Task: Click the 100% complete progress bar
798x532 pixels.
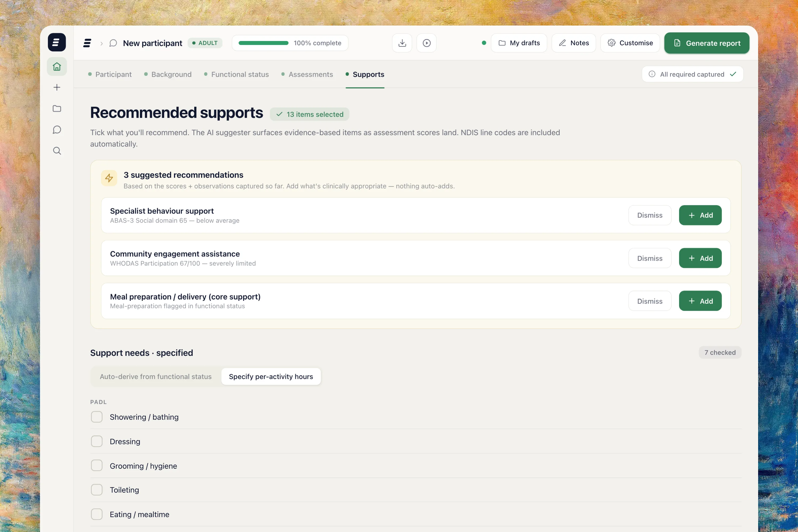Action: click(290, 43)
